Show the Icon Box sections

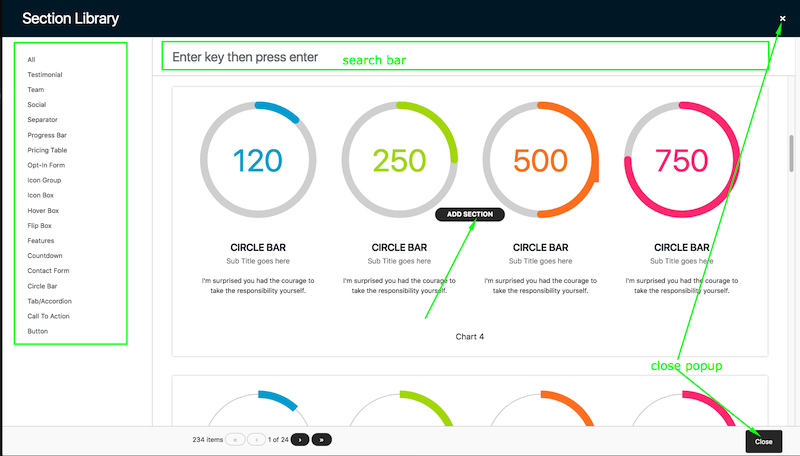coord(41,195)
